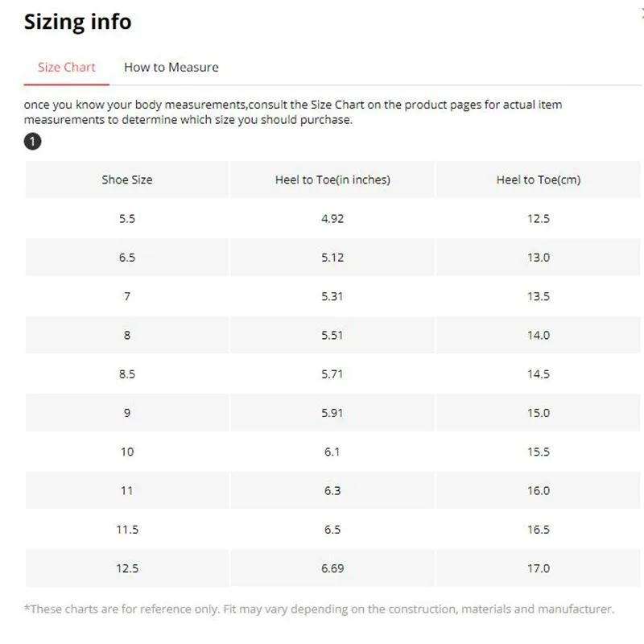
Task: Click the reference-only disclaimer text
Action: click(x=319, y=609)
